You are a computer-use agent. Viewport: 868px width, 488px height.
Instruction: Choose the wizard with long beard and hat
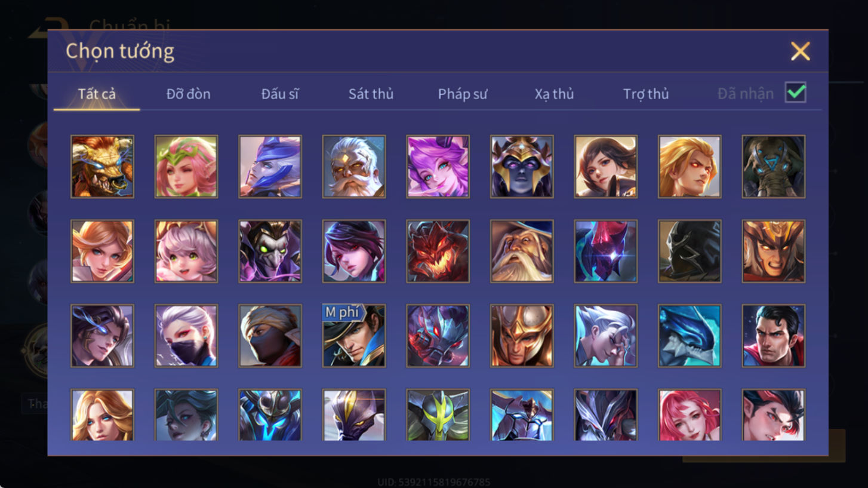(522, 251)
